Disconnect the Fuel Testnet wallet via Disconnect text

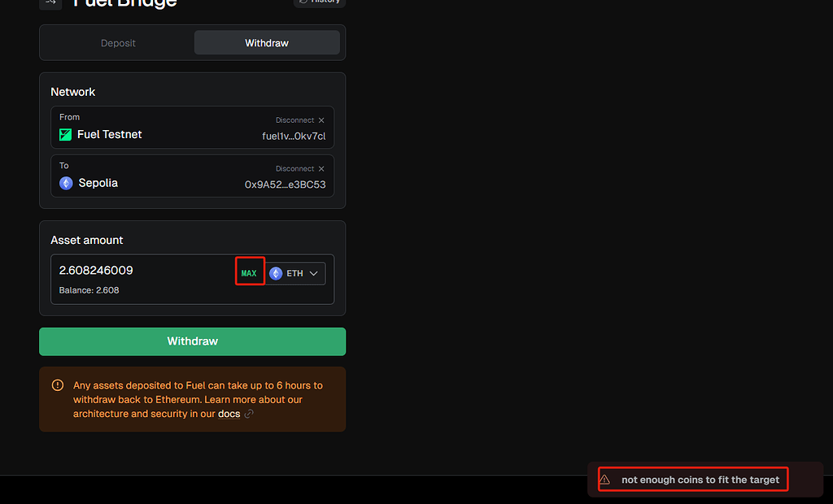(294, 120)
